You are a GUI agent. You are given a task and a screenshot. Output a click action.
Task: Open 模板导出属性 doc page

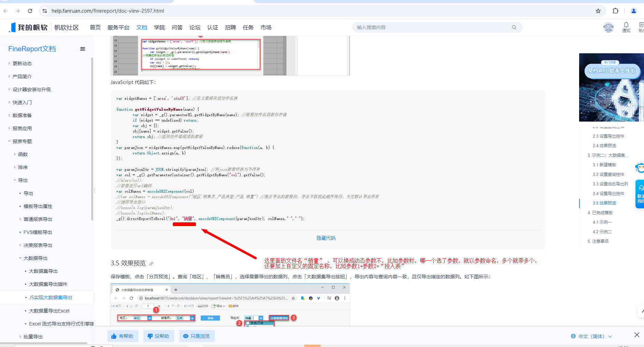tap(38, 206)
